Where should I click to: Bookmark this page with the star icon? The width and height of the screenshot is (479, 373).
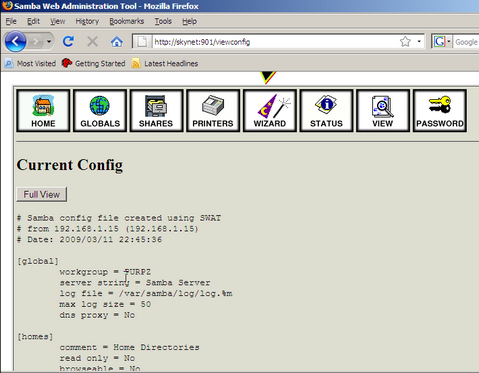coord(405,42)
